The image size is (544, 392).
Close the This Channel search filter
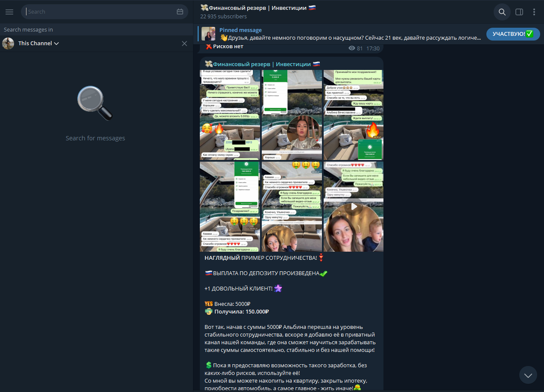click(x=184, y=44)
